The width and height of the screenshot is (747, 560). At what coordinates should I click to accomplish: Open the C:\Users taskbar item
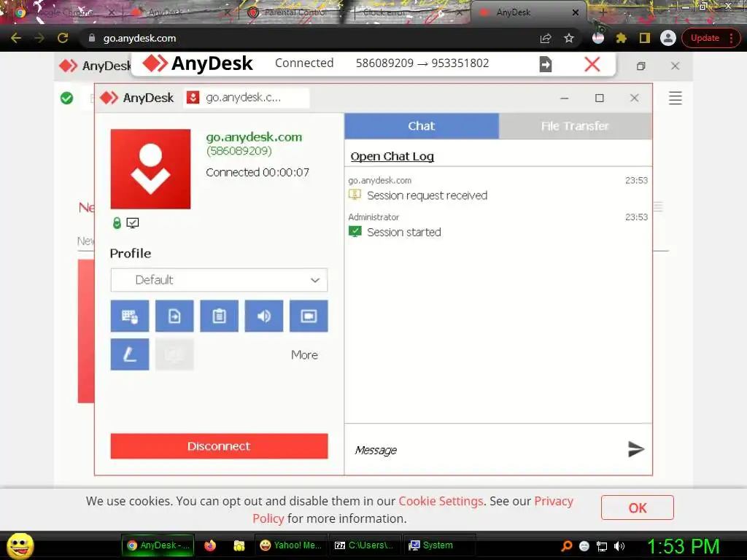(x=365, y=545)
